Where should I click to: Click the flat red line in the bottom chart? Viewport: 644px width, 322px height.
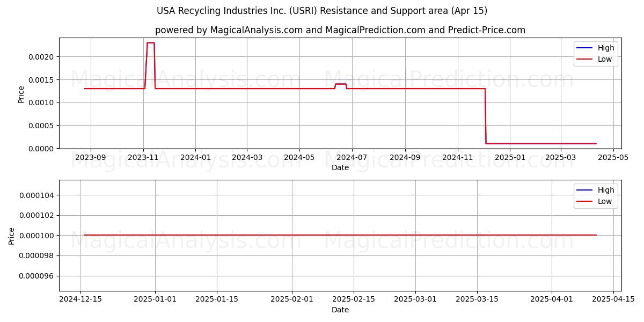340,235
